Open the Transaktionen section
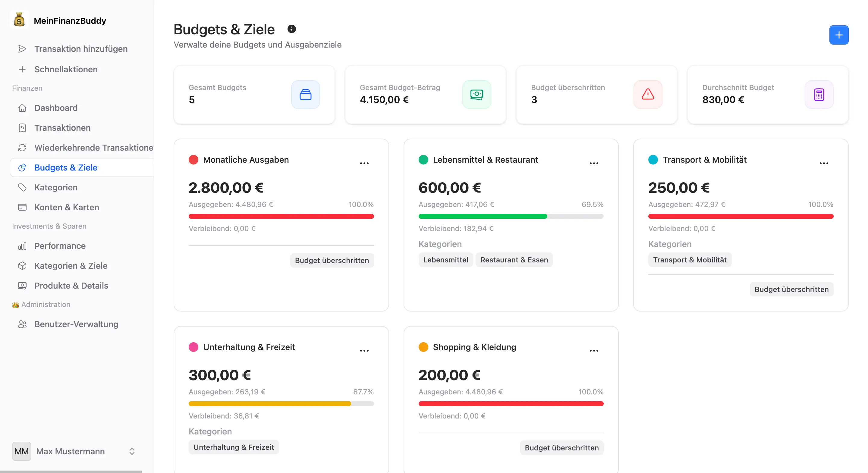The width and height of the screenshot is (868, 473). [x=62, y=128]
